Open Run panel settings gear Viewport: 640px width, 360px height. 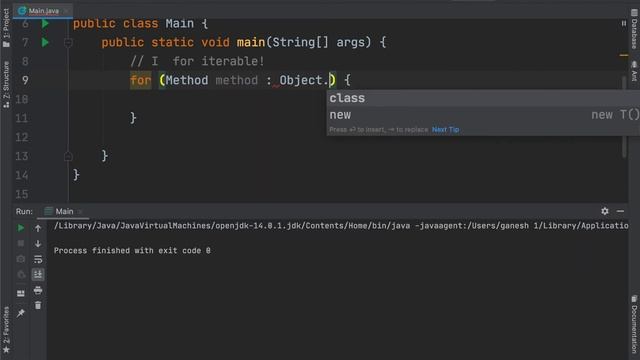pyautogui.click(x=604, y=211)
